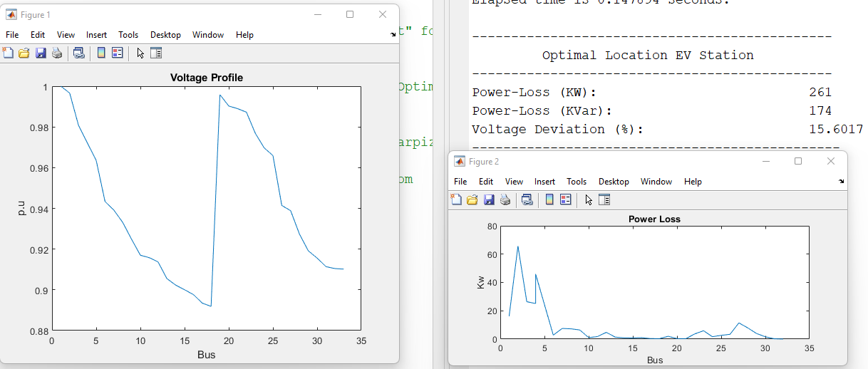Insert Legend via Figure 1 toolbar
Viewport: 868px width, 369px height.
(x=118, y=53)
